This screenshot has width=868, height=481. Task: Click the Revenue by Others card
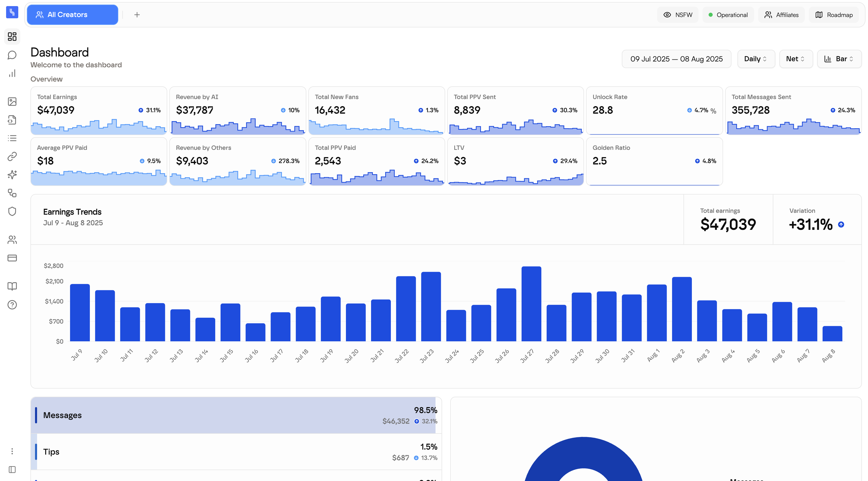tap(238, 161)
